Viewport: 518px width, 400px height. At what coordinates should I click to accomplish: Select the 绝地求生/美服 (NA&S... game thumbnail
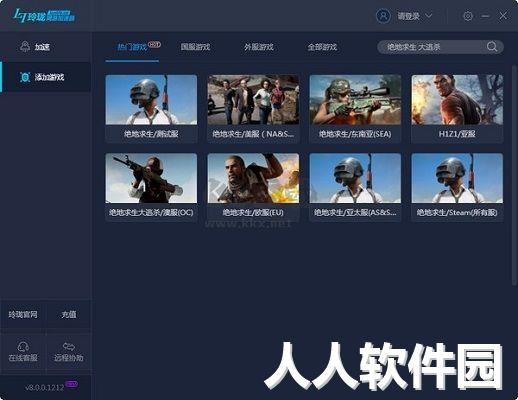click(x=253, y=100)
